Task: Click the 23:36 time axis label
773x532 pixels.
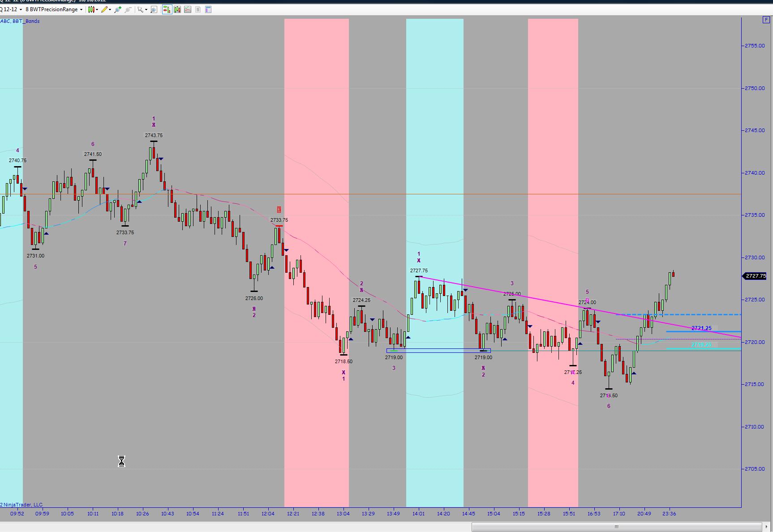Action: [x=669, y=514]
